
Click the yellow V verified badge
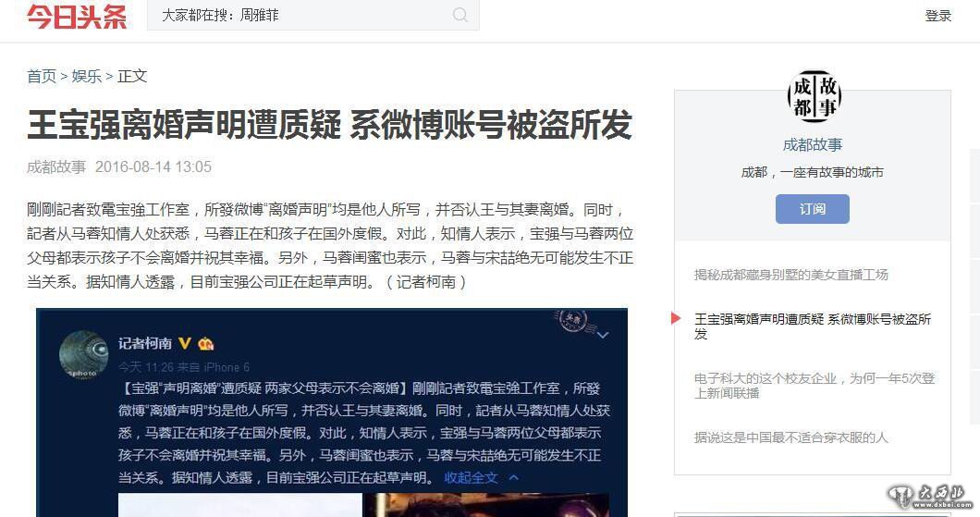(184, 343)
